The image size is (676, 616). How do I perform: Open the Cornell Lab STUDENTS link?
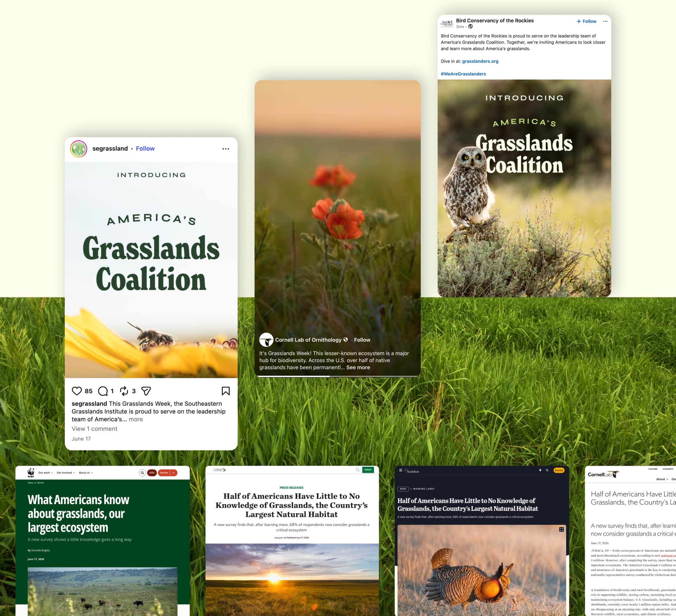click(x=668, y=469)
